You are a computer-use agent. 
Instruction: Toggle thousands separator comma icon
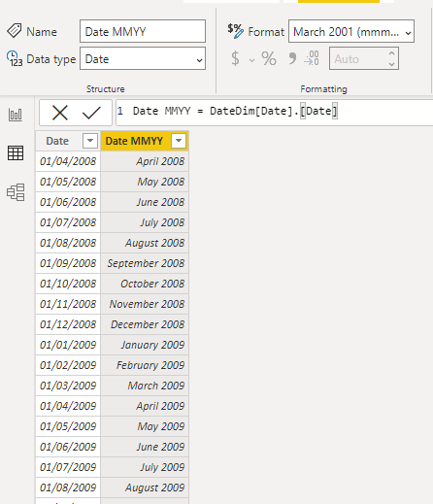(x=292, y=58)
